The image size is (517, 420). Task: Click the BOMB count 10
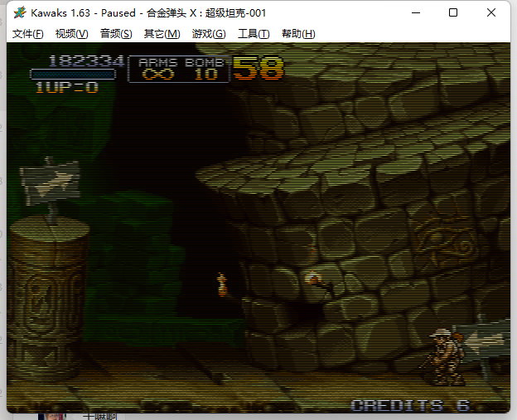205,75
